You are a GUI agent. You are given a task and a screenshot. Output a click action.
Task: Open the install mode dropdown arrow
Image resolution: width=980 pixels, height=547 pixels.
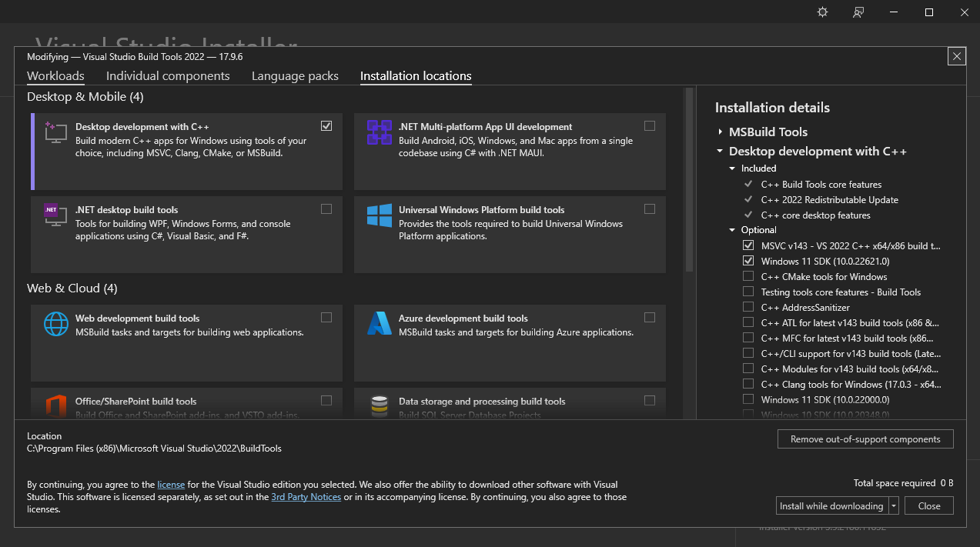click(x=893, y=505)
